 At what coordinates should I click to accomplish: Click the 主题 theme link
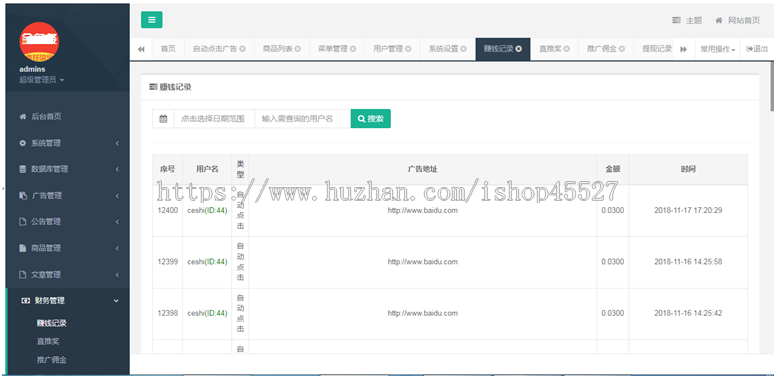click(x=694, y=20)
